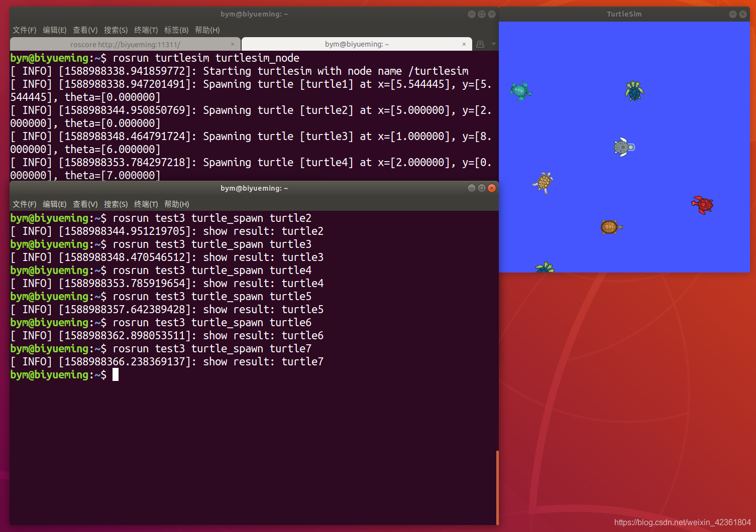The width and height of the screenshot is (756, 532).
Task: Switch to the roscore http://biyueming:11311/ tab
Action: coord(125,44)
